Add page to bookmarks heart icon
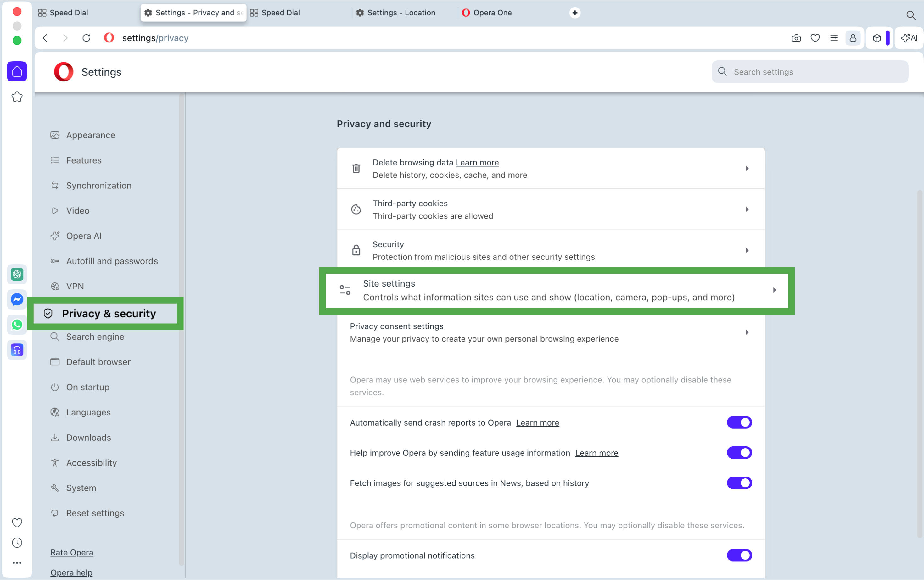Screen dimensions: 924x580 point(815,38)
